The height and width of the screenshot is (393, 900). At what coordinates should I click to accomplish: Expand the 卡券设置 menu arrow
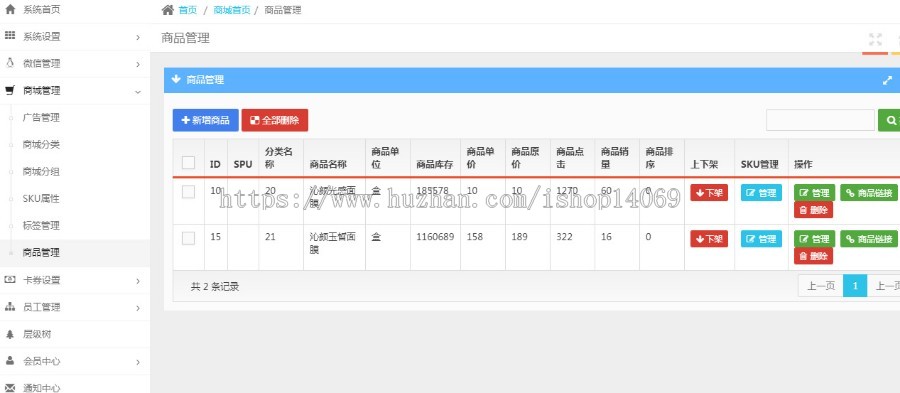pyautogui.click(x=138, y=281)
